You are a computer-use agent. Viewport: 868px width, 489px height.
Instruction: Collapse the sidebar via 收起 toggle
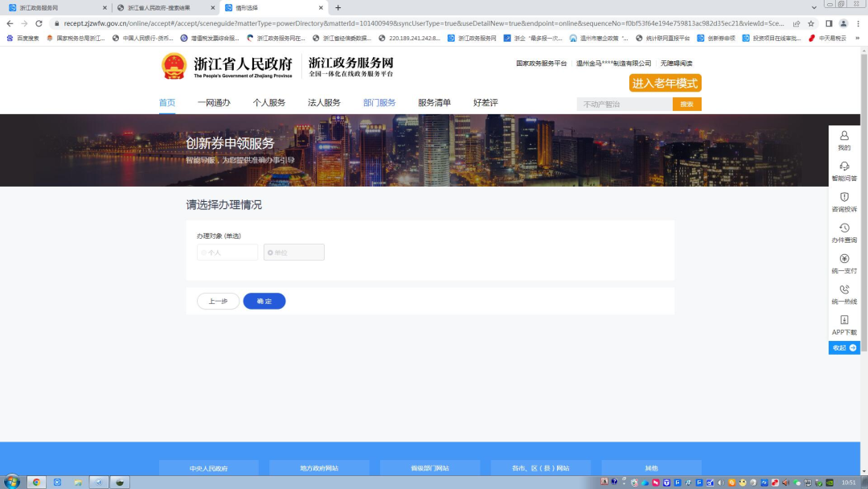[x=844, y=347]
